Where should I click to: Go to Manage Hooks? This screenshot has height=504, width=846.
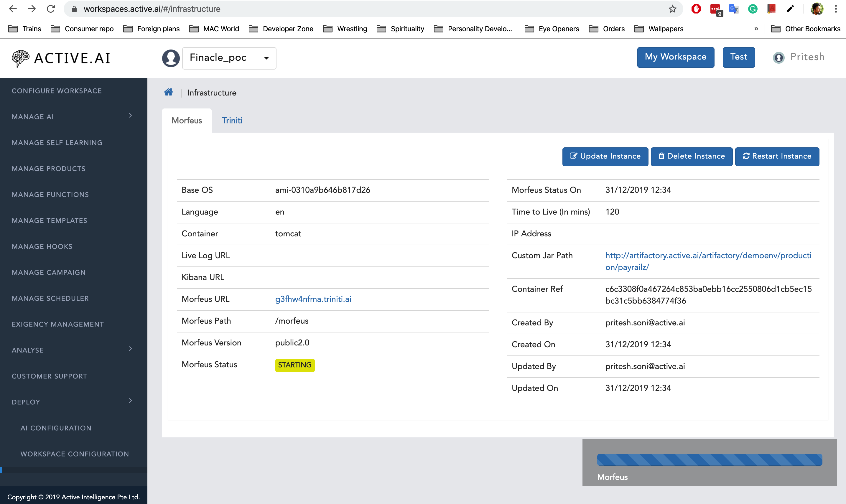[42, 246]
